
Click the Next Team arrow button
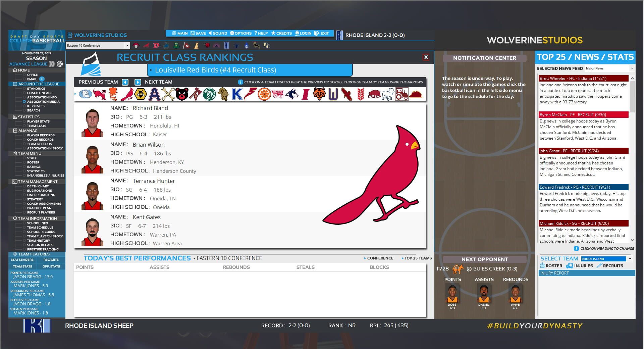(x=138, y=82)
